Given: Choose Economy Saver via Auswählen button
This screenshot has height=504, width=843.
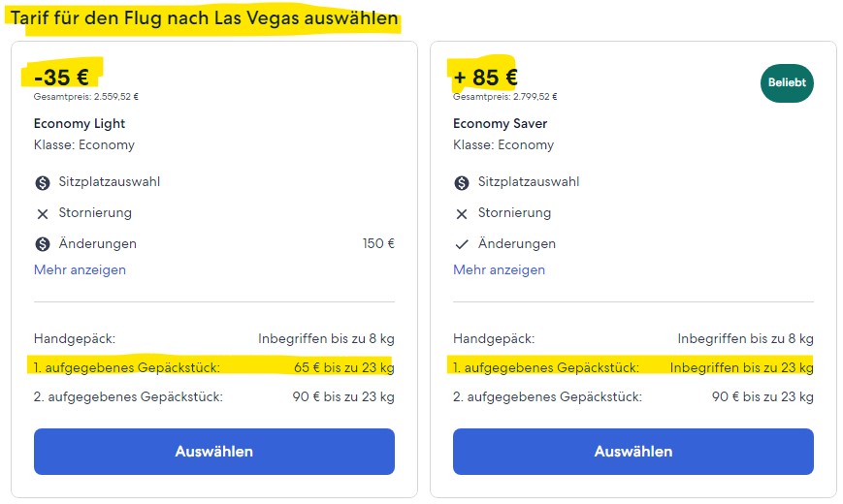Looking at the screenshot, I should coord(632,452).
